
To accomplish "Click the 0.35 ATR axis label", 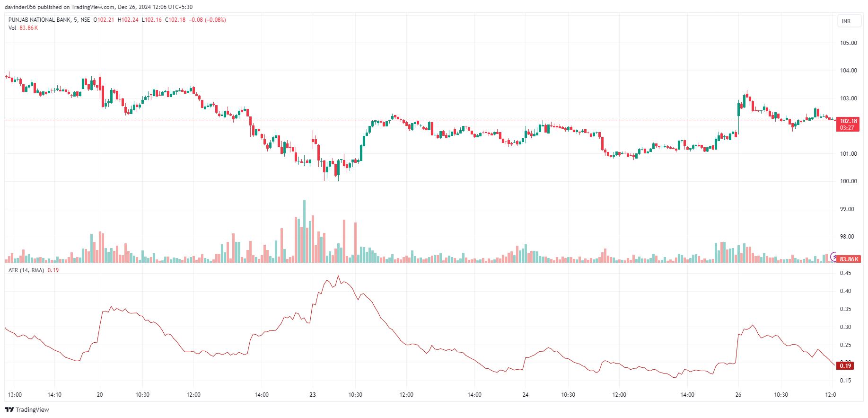I will (x=845, y=309).
